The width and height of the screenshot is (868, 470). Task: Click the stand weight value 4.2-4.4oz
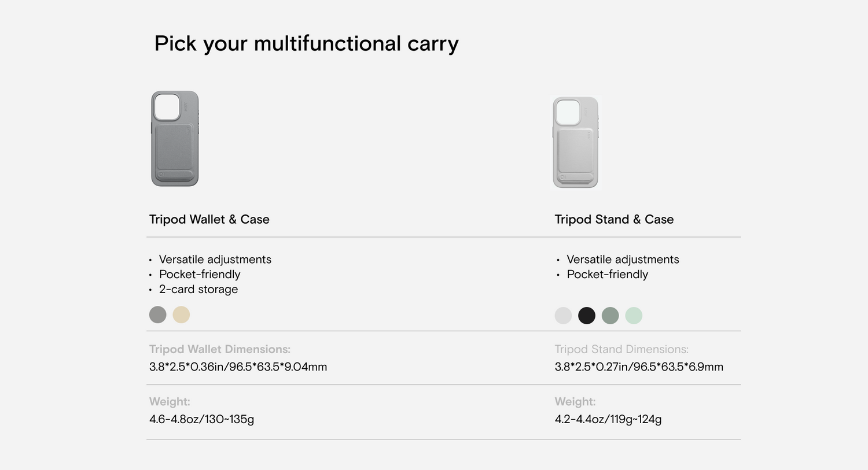coord(608,419)
